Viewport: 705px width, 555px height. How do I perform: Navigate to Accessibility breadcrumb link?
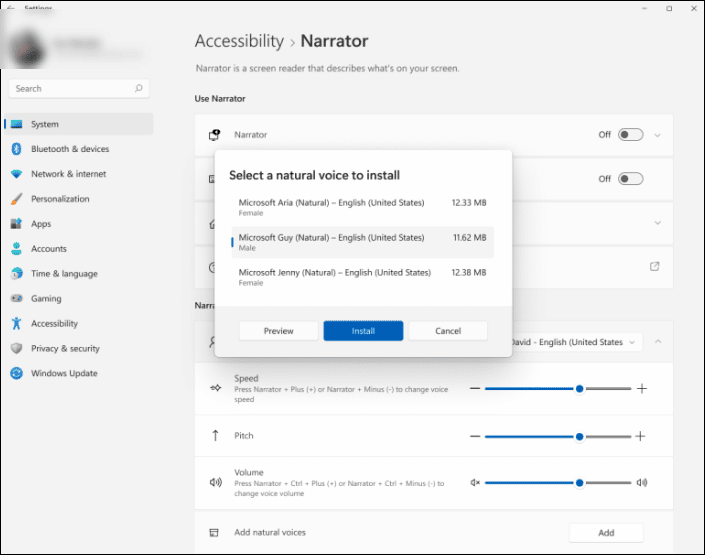[x=239, y=41]
